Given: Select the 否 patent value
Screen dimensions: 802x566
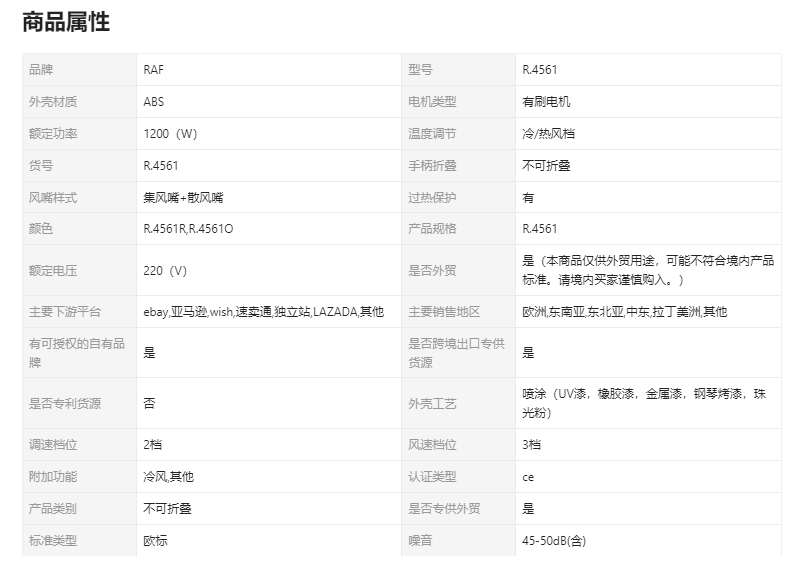Looking at the screenshot, I should tap(149, 403).
